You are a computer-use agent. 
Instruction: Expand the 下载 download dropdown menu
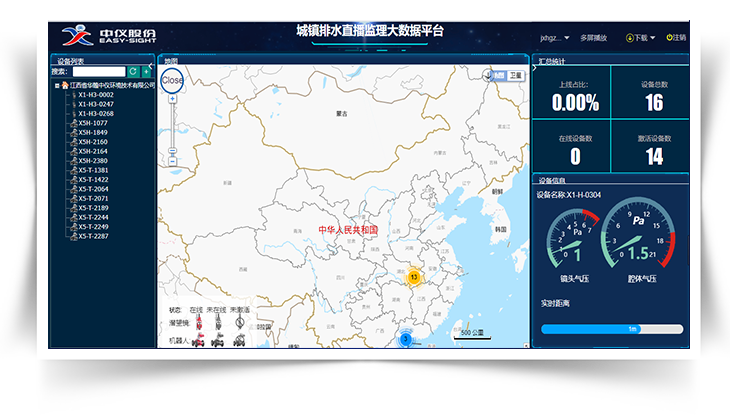(x=642, y=38)
